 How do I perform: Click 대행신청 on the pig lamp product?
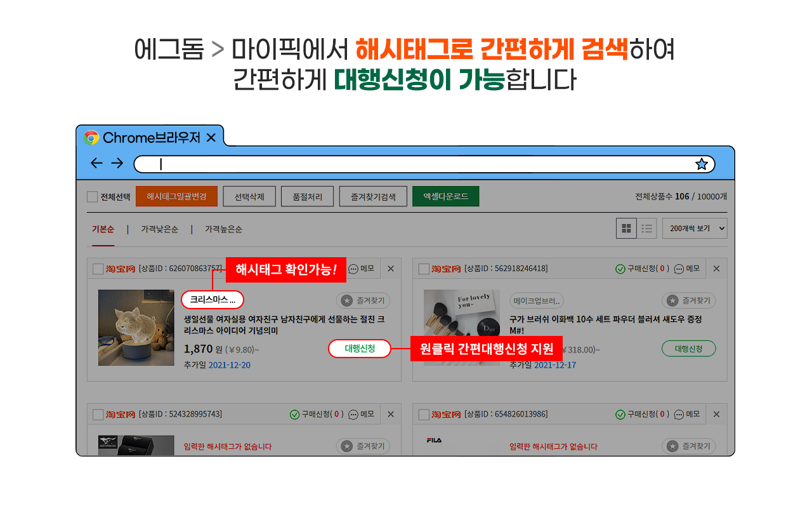[360, 349]
